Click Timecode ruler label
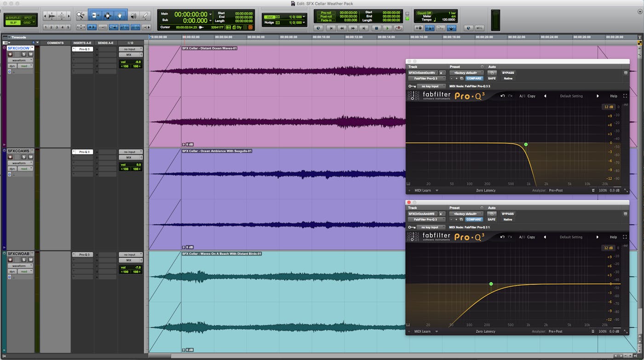This screenshot has width=644, height=360. coord(18,37)
